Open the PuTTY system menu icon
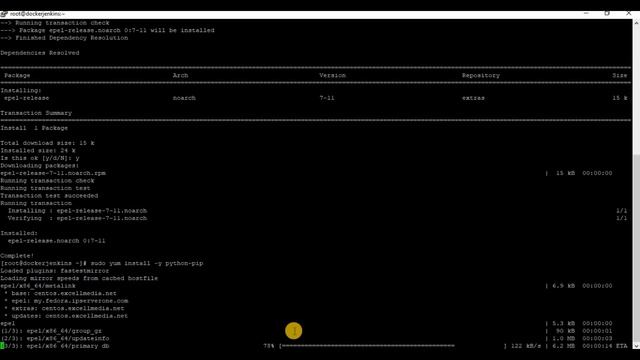The height and width of the screenshot is (360, 640). [x=4, y=14]
